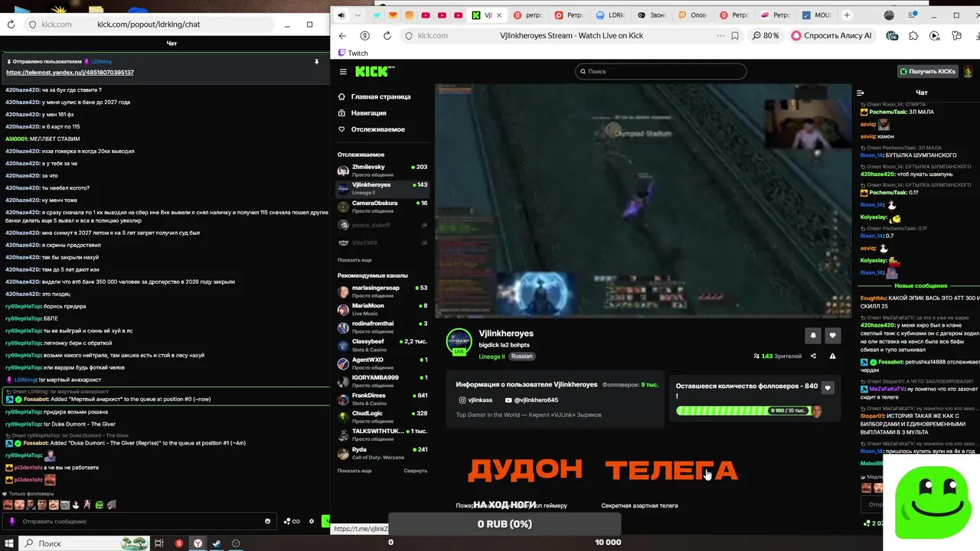Screen dimensions: 980x551
Task: Click the Получить KICKs button
Action: pyautogui.click(x=927, y=71)
